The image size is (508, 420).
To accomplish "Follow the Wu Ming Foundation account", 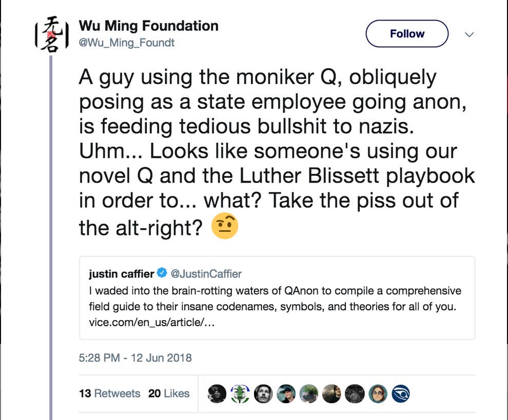I will tap(407, 34).
